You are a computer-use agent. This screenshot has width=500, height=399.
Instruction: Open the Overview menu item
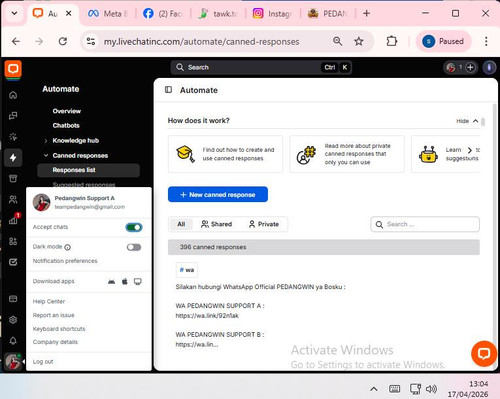click(67, 111)
